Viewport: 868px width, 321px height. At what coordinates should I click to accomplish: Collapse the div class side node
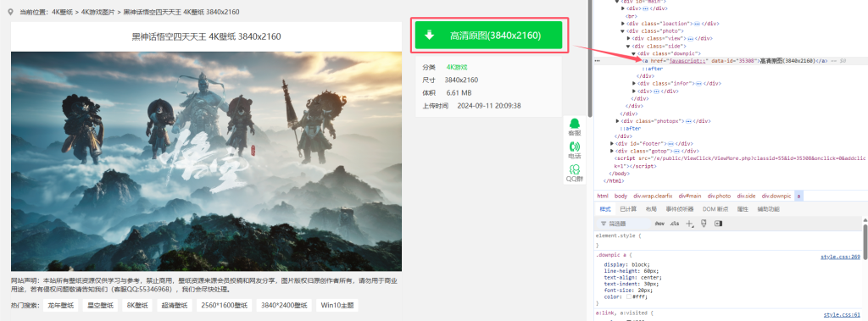point(628,46)
